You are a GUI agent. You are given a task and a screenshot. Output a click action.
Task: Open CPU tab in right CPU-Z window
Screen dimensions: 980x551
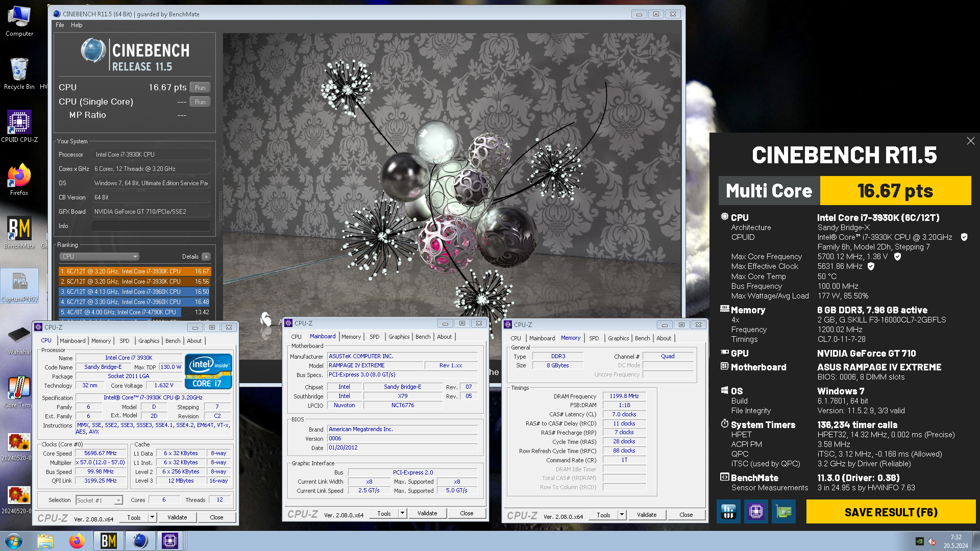click(x=516, y=338)
